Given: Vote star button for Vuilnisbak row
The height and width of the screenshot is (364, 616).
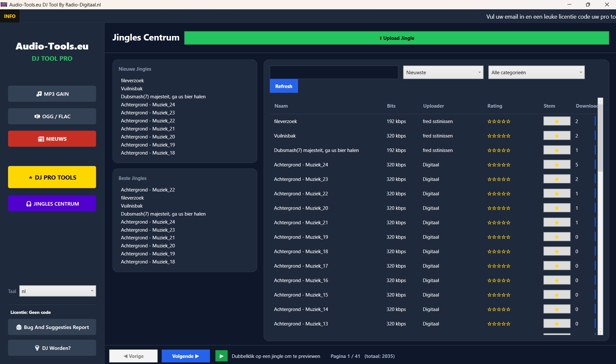Looking at the screenshot, I should pos(557,136).
